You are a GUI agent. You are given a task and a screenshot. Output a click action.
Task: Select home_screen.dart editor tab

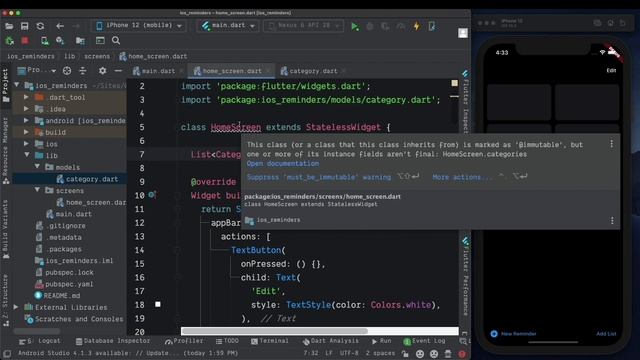[x=232, y=71]
